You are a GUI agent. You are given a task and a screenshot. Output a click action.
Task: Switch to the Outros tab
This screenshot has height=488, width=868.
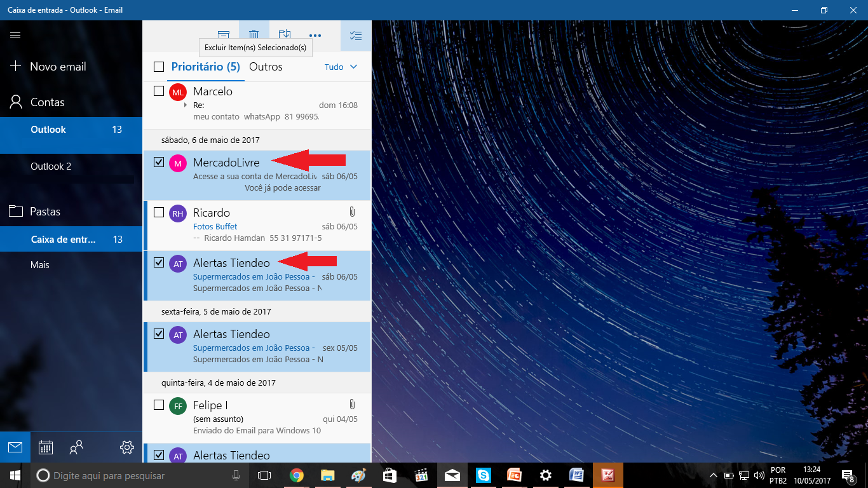tap(266, 67)
